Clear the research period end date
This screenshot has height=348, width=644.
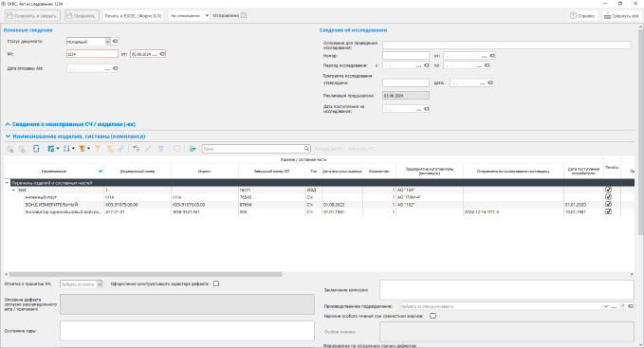487,65
